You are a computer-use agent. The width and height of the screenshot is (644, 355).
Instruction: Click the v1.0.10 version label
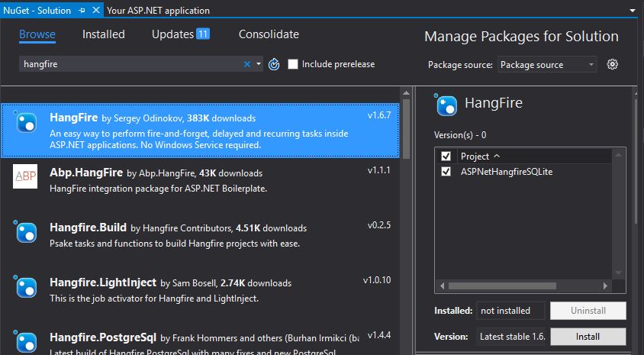(x=377, y=280)
